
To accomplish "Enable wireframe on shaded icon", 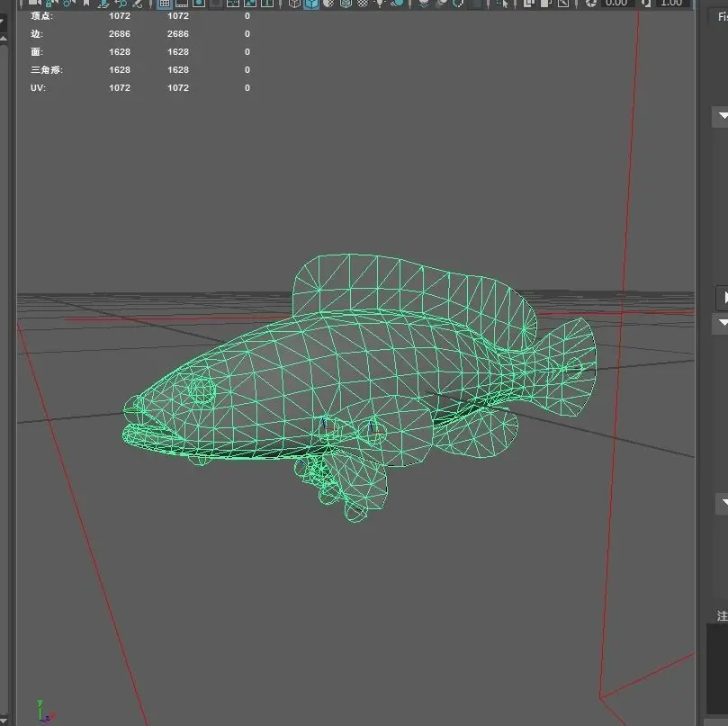I will (346, 4).
